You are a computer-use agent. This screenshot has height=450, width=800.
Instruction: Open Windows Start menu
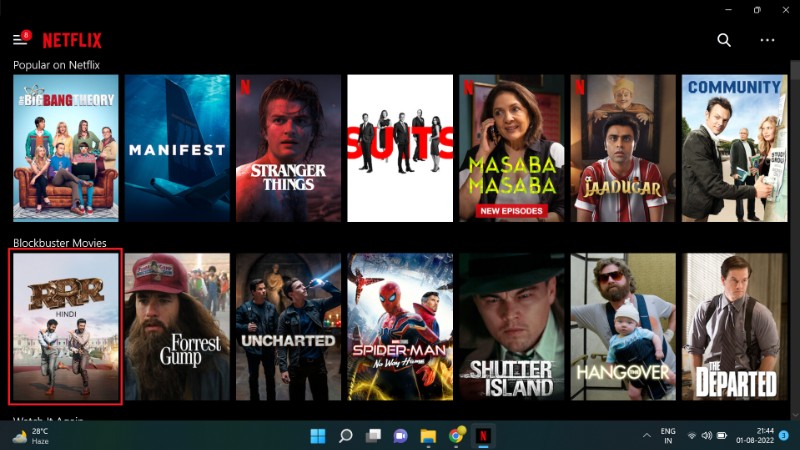318,436
